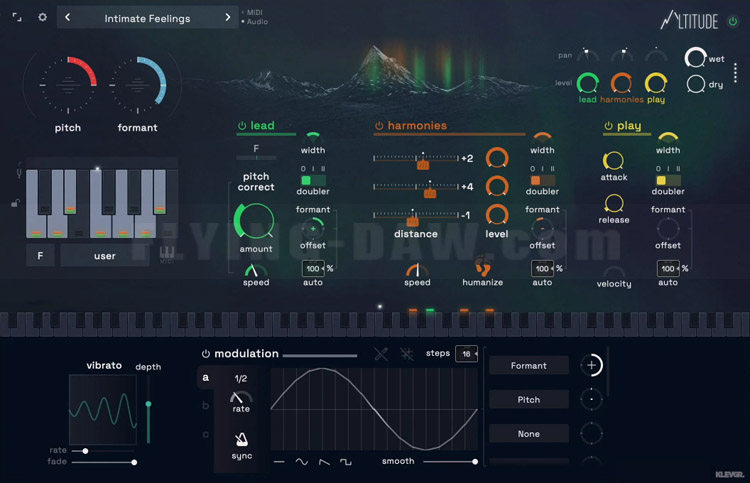Open the Pitch modulation target
Screen dimensions: 750x483
[x=529, y=400]
